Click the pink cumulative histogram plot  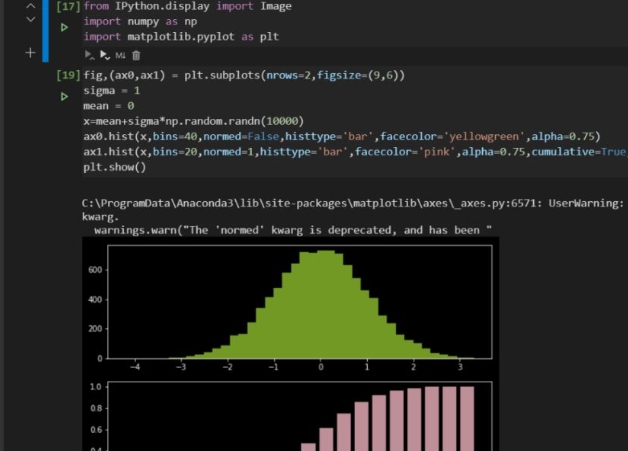(x=300, y=417)
